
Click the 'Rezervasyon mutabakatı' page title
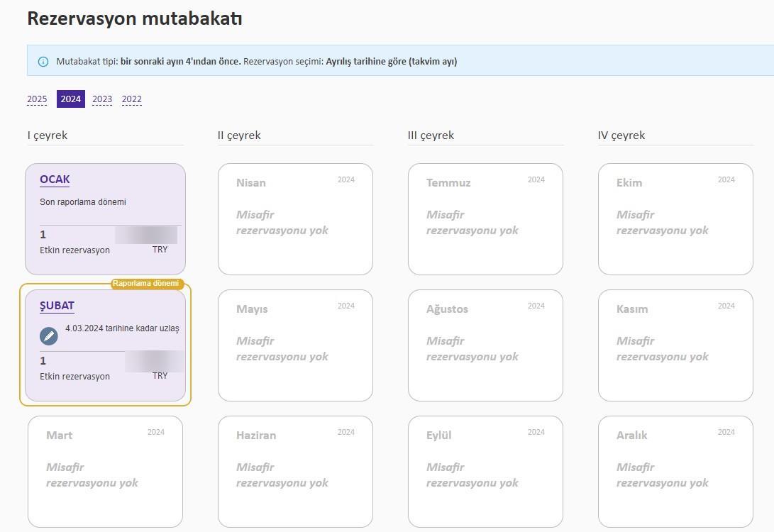click(135, 18)
